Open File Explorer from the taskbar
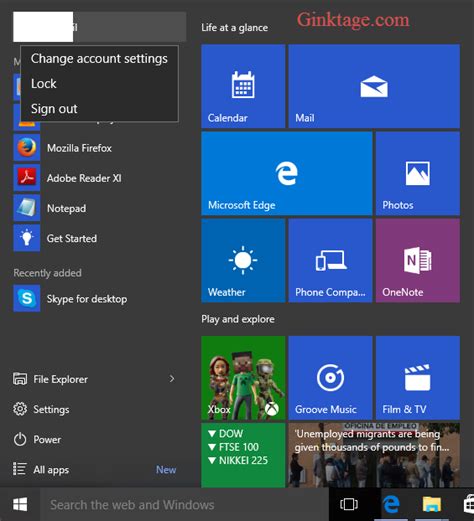This screenshot has width=474, height=521. click(432, 504)
